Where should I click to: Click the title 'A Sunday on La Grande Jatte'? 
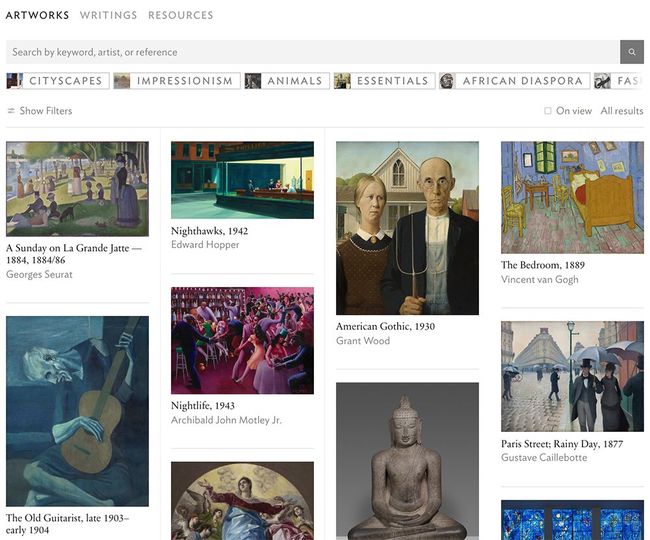tap(74, 254)
